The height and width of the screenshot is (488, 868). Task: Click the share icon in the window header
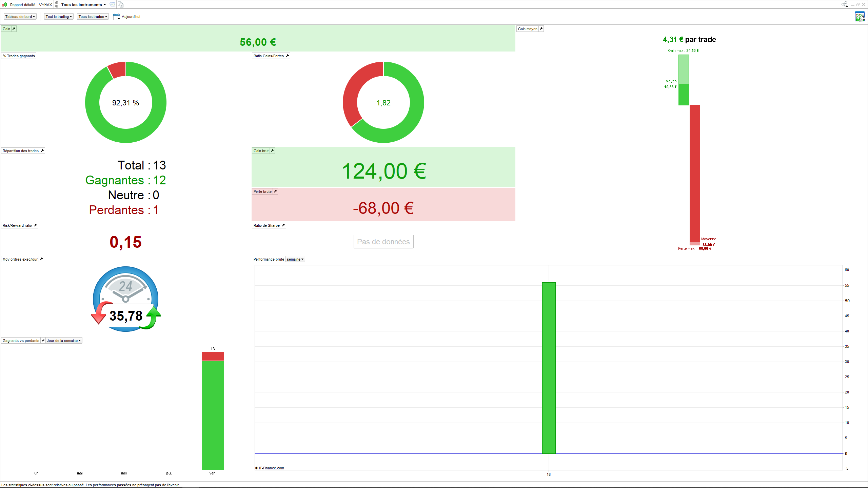(x=844, y=4)
